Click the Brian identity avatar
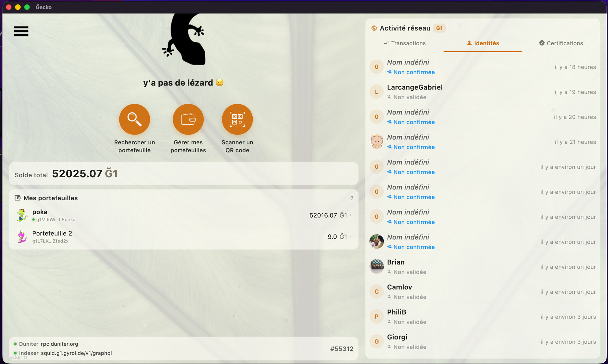 (377, 267)
